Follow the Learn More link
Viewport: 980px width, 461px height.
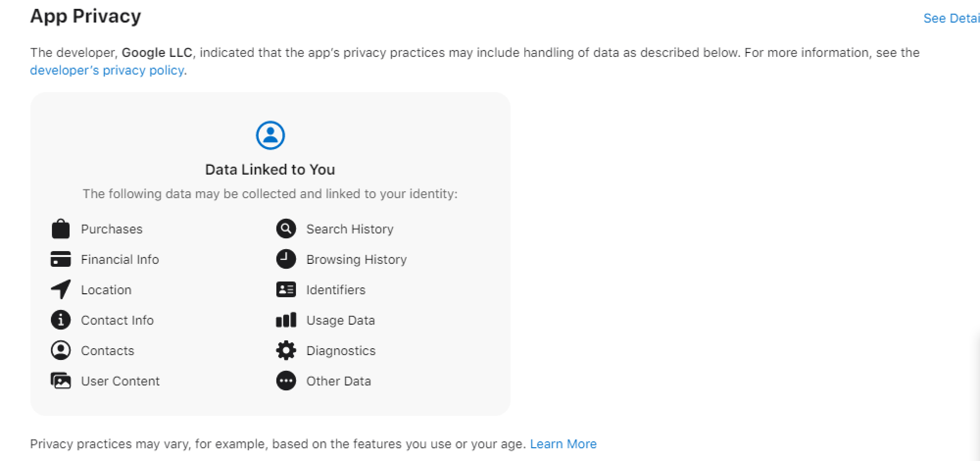[x=563, y=444]
